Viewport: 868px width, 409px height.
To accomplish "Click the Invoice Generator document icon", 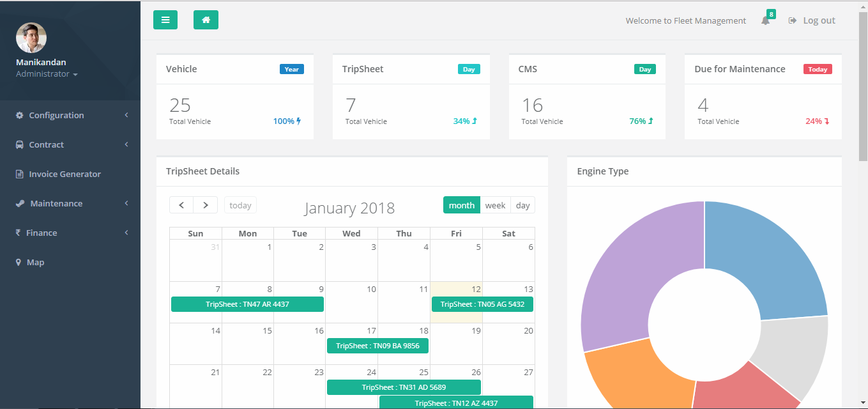I will (x=19, y=174).
